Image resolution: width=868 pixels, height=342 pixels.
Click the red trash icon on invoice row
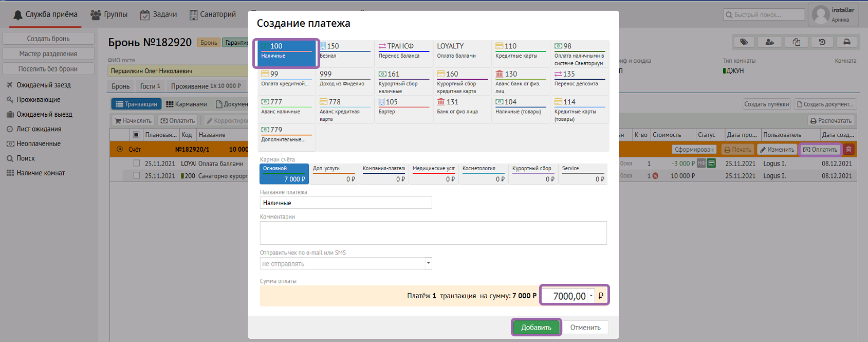[849, 150]
